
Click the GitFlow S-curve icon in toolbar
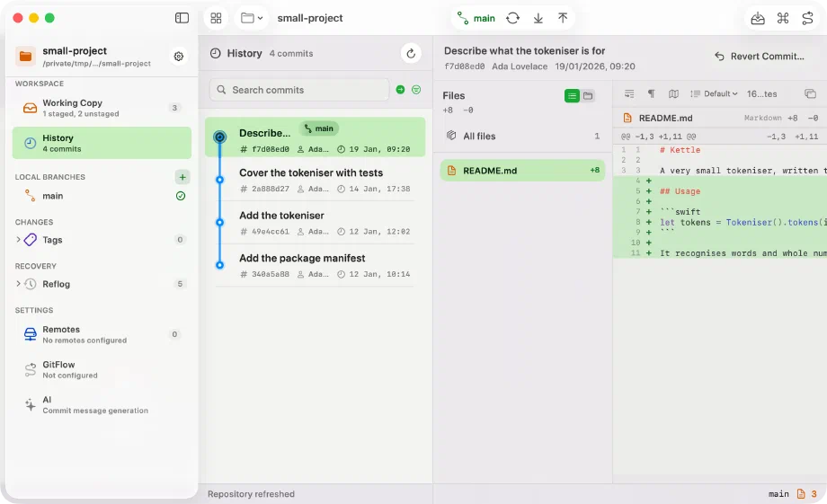pyautogui.click(x=807, y=19)
